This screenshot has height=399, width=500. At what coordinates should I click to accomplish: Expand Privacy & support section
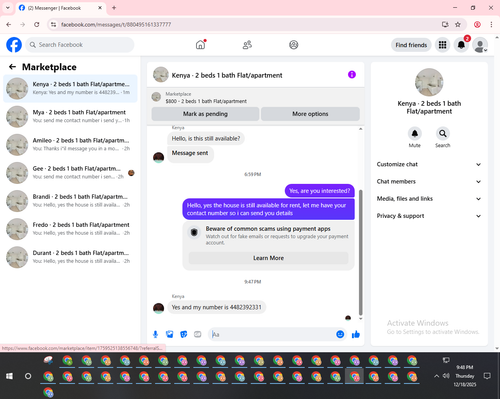click(429, 216)
